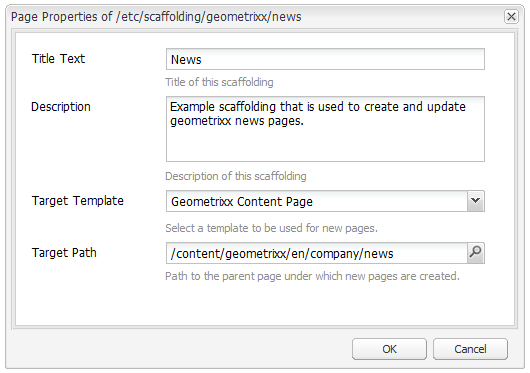Open the Target Template dropdown arrow
The width and height of the screenshot is (530, 373).
point(476,201)
